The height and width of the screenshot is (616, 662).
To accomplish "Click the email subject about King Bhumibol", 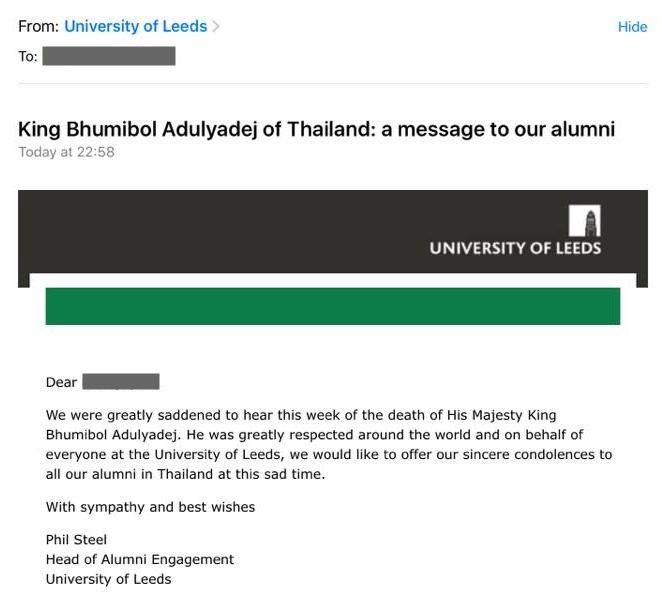I will (x=316, y=129).
